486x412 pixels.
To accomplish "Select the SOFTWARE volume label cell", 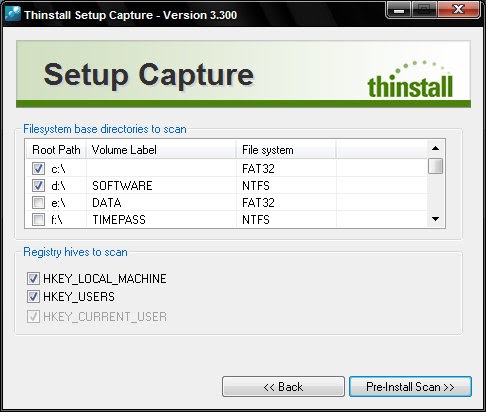I will [122, 186].
